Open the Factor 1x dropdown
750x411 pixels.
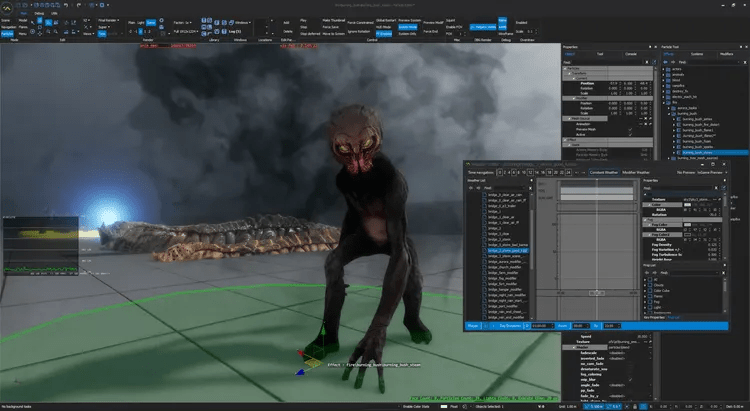(x=183, y=22)
